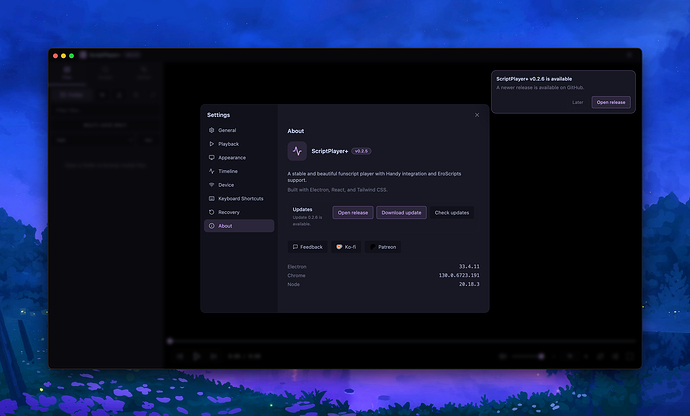Switch to Appearance settings
Image resolution: width=690 pixels, height=416 pixels.
(239, 158)
